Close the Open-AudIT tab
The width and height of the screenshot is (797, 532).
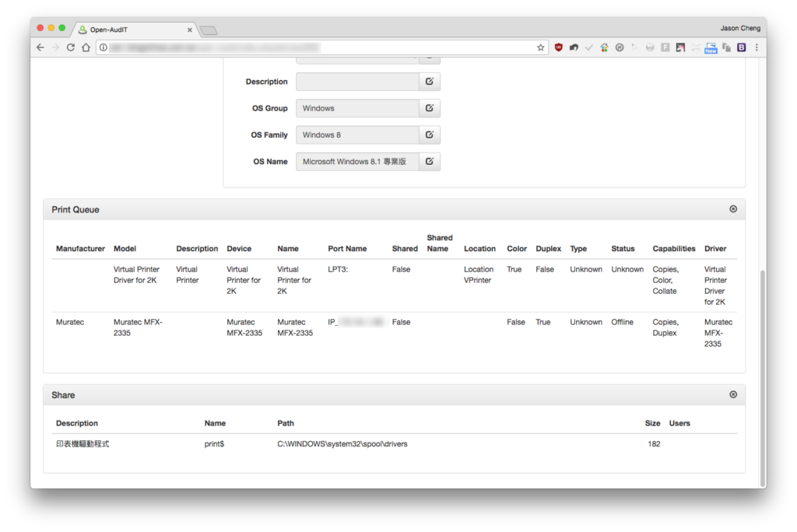tap(190, 30)
